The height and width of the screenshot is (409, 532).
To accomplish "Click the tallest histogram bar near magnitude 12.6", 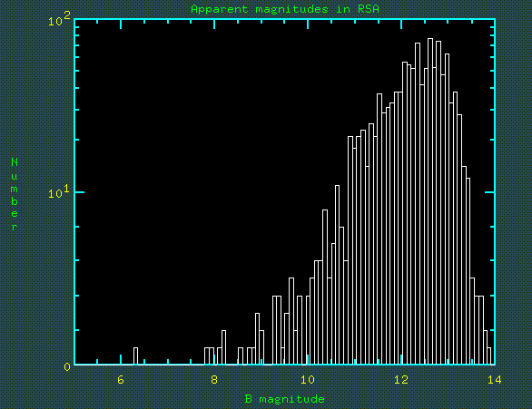I will (x=430, y=201).
